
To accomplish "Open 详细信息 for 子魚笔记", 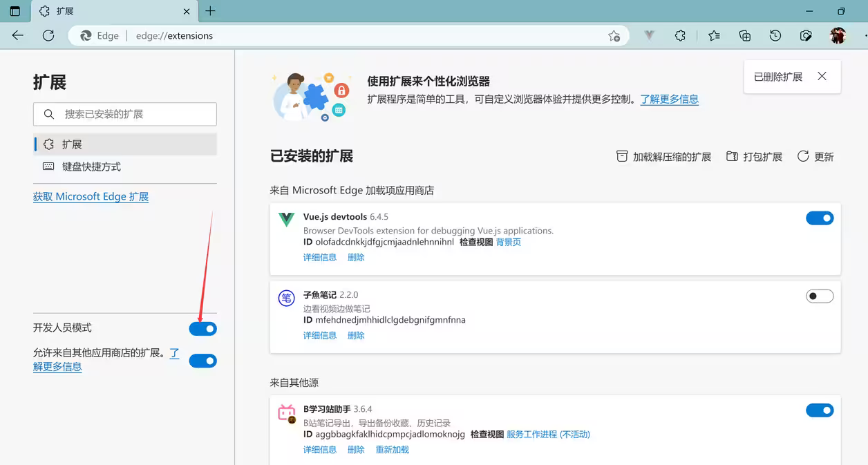I will [320, 335].
